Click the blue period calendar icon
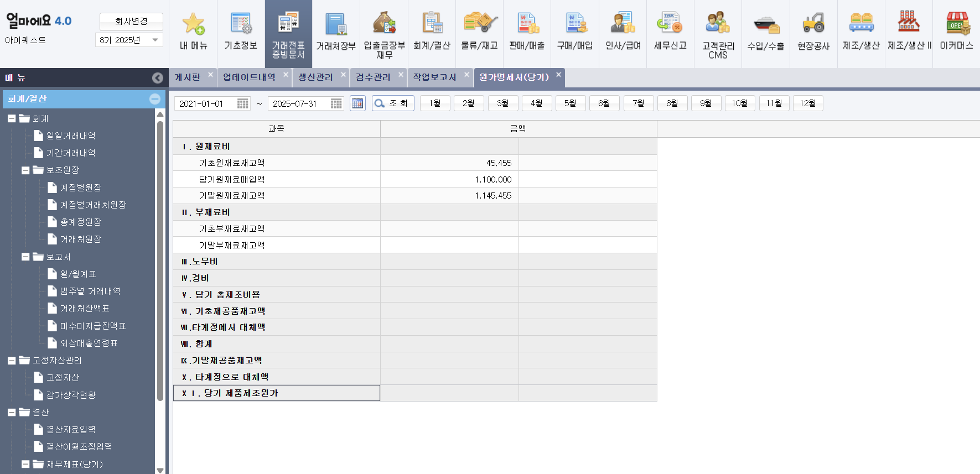 click(357, 103)
